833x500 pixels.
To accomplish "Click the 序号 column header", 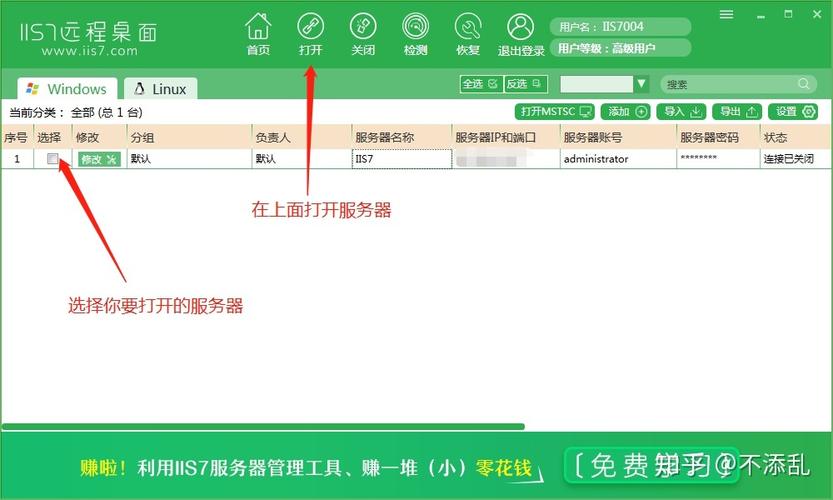I will (x=17, y=138).
